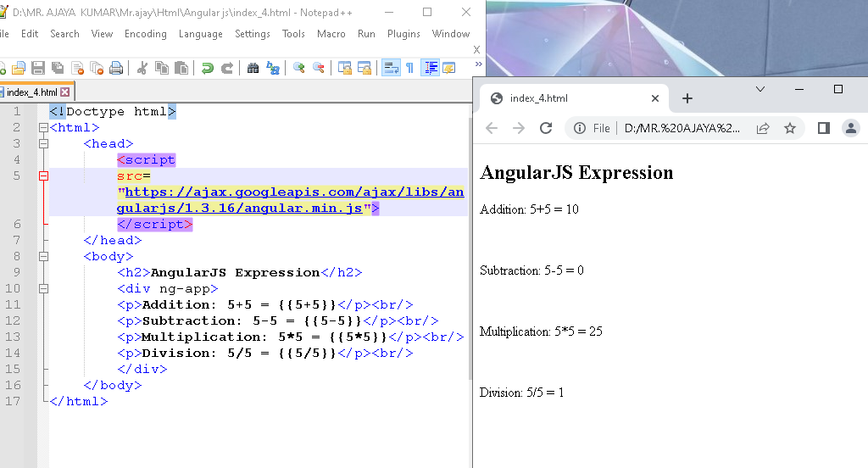This screenshot has width=868, height=468.
Task: Open the Plugins menu
Action: pos(403,34)
